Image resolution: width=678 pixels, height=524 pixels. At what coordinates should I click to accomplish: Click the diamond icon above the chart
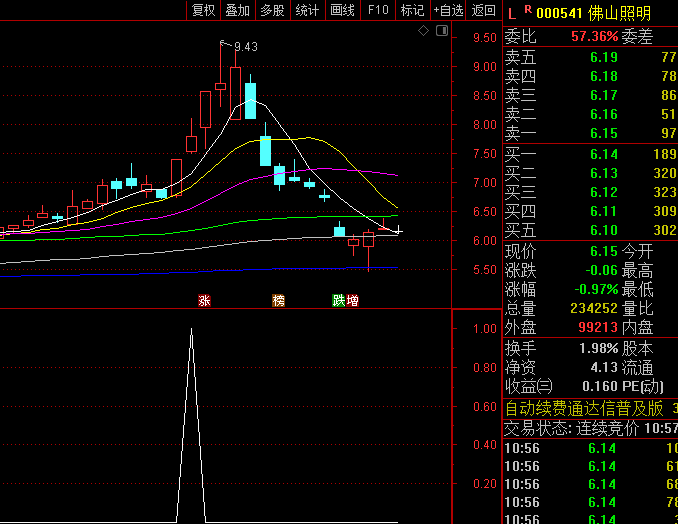[x=424, y=31]
